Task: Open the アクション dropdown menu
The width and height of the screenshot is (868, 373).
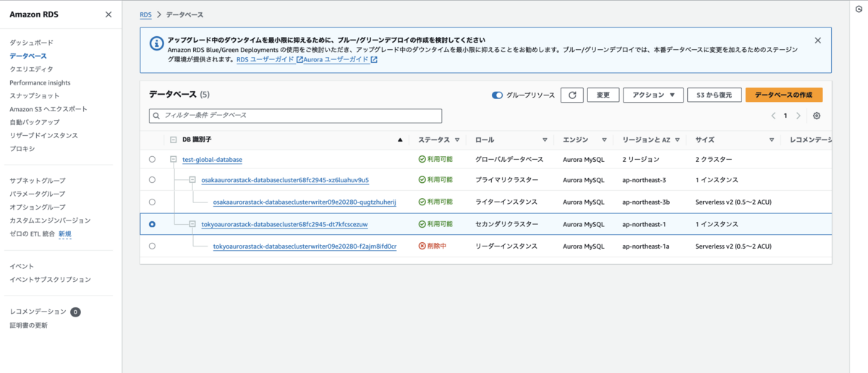Action: coord(653,95)
